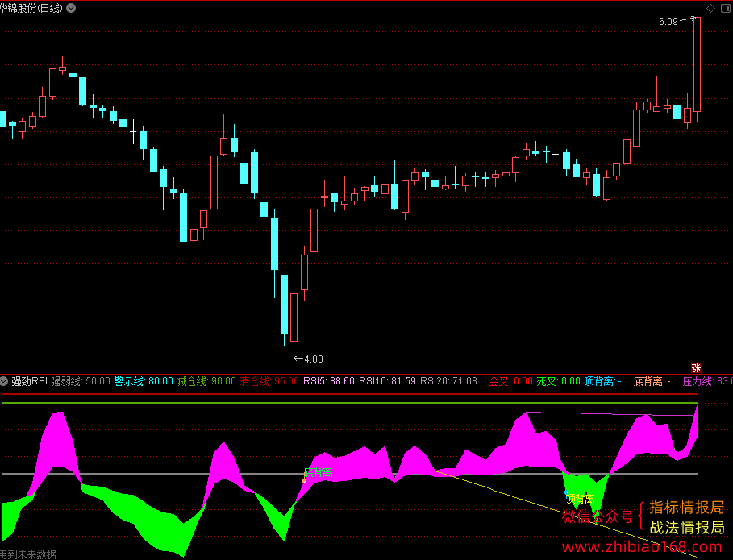733x560 pixels.
Task: Click the cyan 顶背离 header readout
Action: pos(603,381)
